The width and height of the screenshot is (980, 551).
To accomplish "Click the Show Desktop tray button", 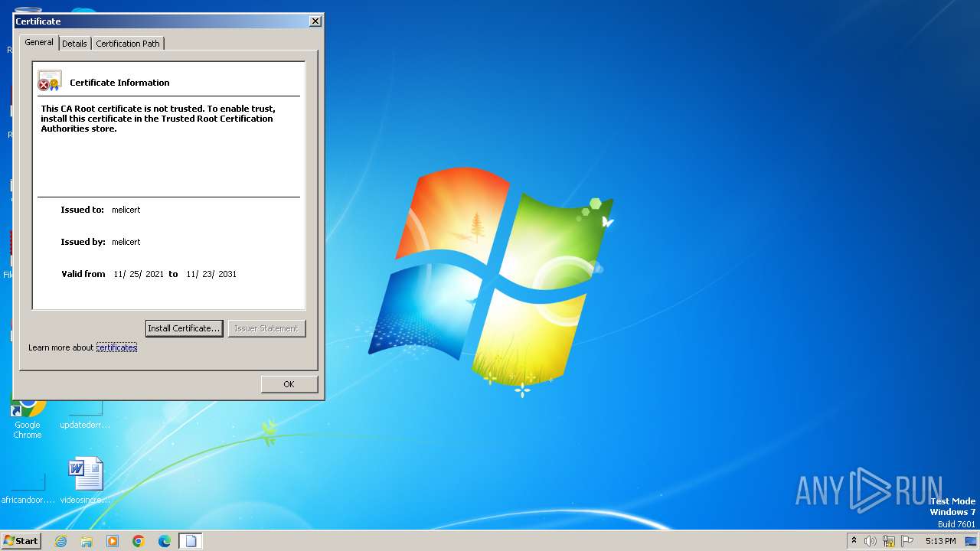I will point(970,541).
